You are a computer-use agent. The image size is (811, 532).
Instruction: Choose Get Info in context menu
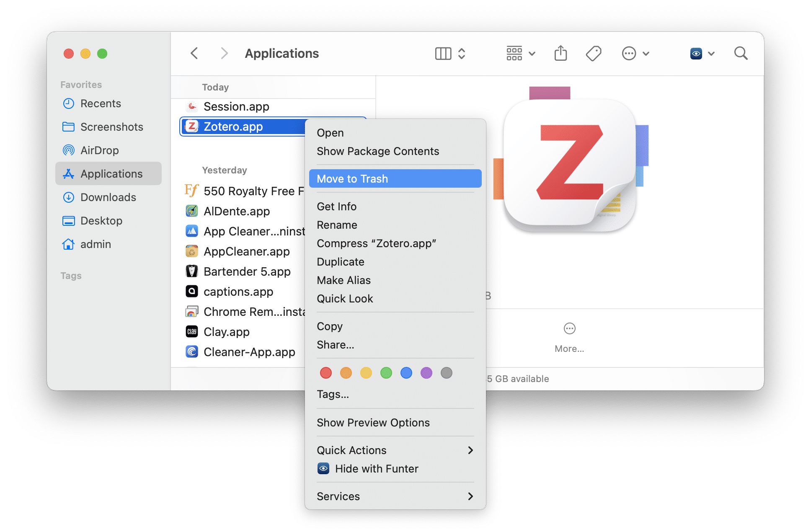click(395, 207)
